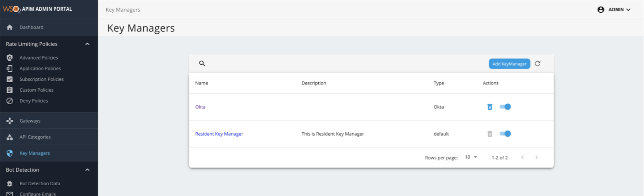The image size is (644, 196).
Task: Toggle off the Resident Key Manager switch
Action: [505, 134]
